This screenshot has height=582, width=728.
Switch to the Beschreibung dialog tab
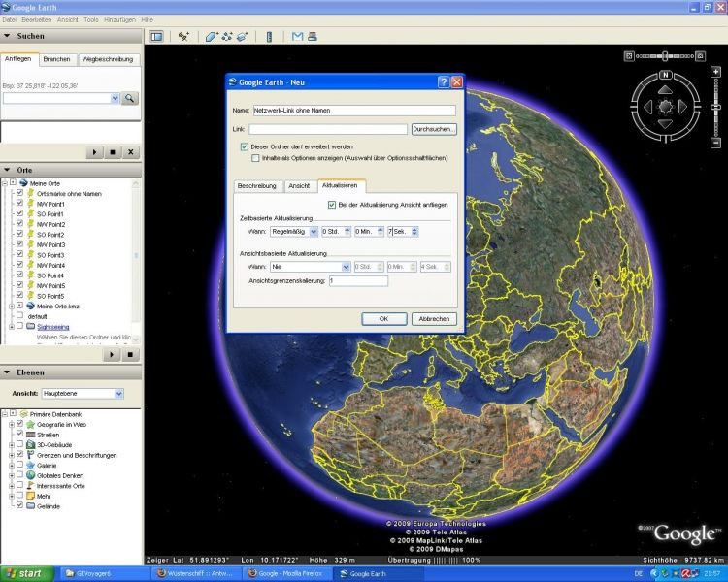(257, 185)
